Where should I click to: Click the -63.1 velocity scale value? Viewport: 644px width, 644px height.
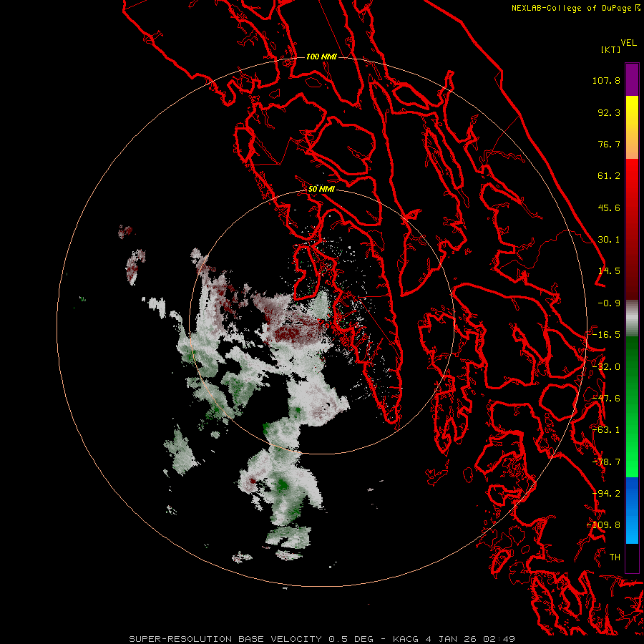pyautogui.click(x=606, y=430)
